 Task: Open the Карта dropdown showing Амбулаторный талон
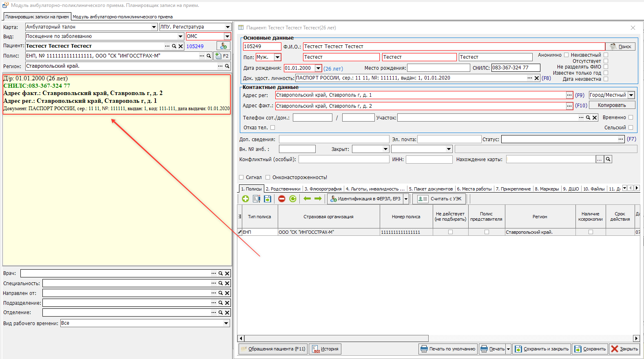[154, 27]
